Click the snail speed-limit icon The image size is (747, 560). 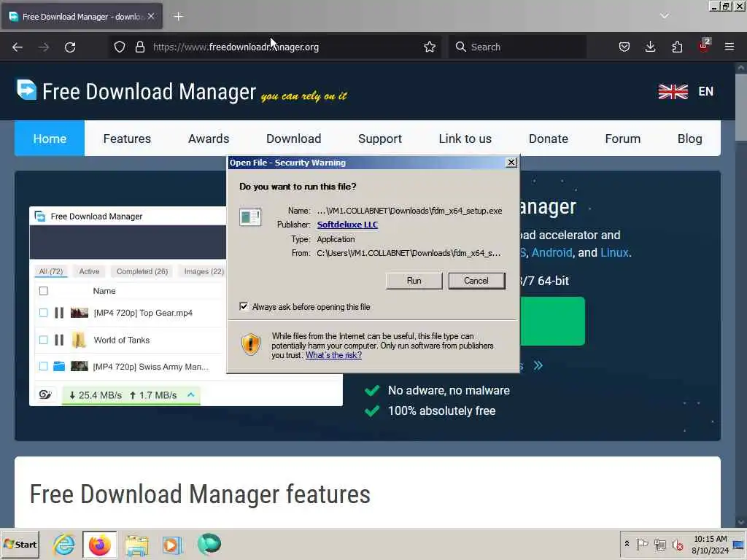tap(45, 394)
